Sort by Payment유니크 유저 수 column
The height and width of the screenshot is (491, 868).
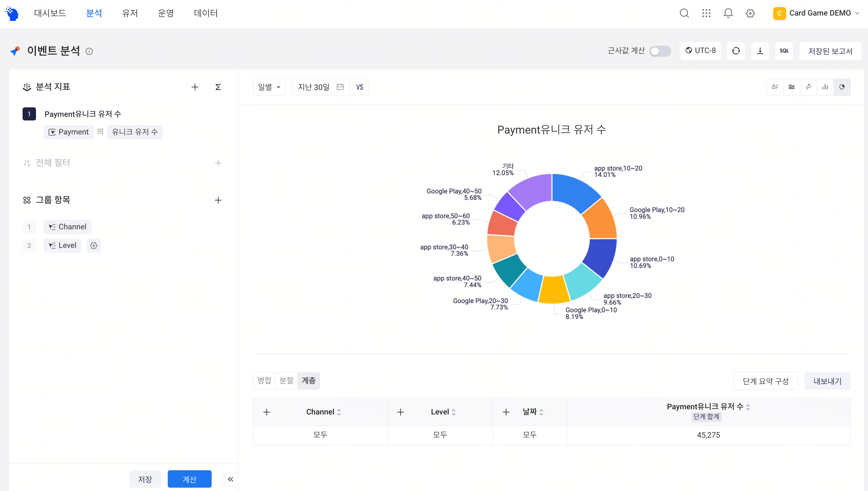click(748, 407)
